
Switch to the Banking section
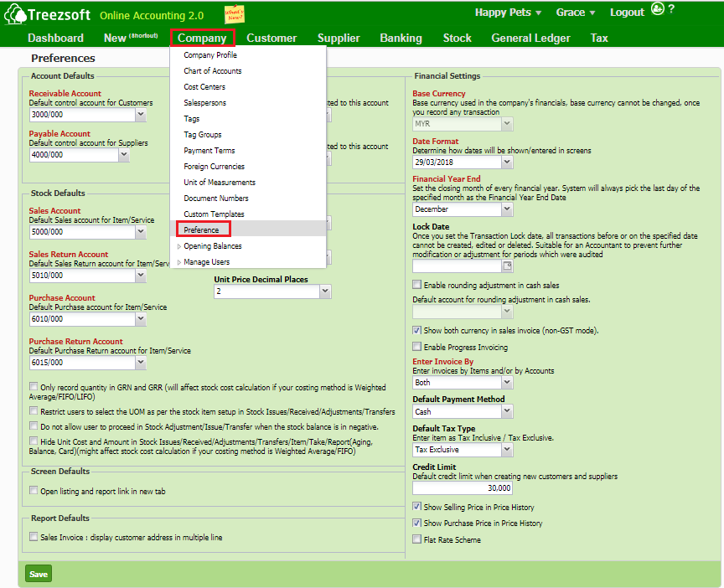point(401,38)
